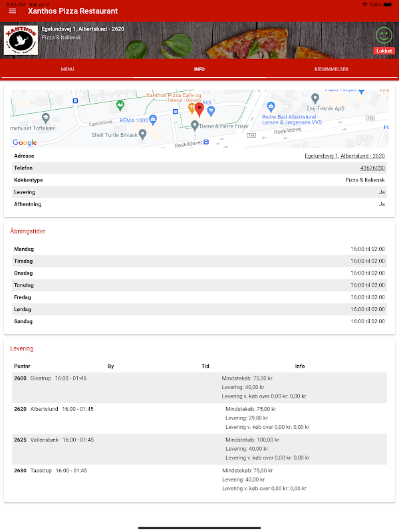Select the Torsdag opening hours row

click(199, 285)
